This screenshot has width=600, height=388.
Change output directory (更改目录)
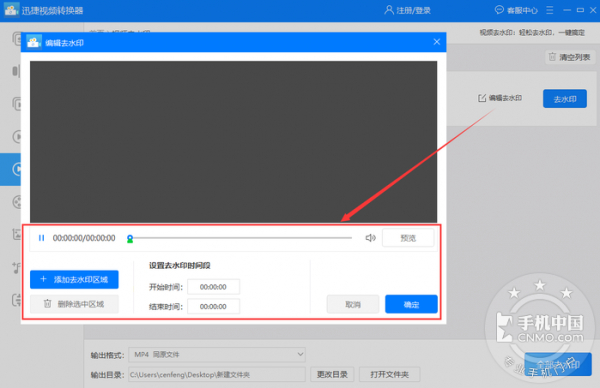coord(332,374)
